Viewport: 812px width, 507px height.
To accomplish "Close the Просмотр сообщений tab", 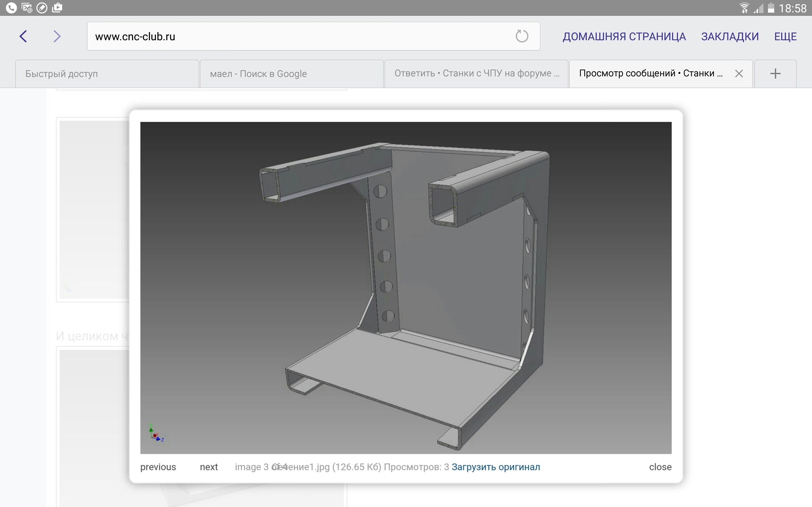I will pyautogui.click(x=739, y=74).
